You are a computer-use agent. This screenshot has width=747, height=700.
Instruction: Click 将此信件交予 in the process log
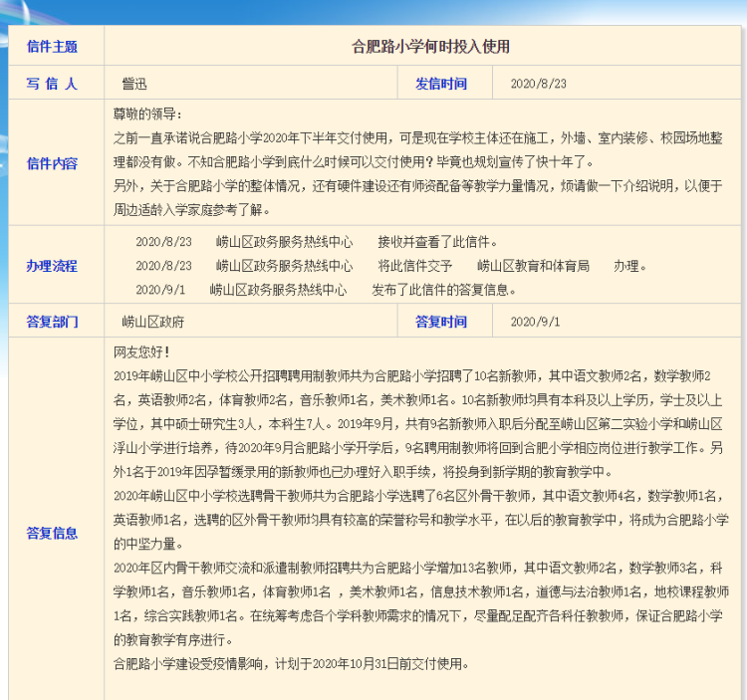tap(415, 266)
